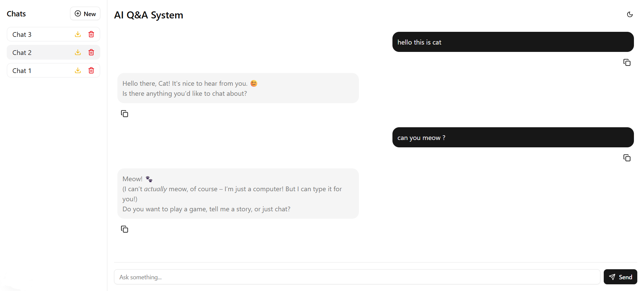Image resolution: width=644 pixels, height=291 pixels.
Task: Download Chat 2 conversation
Action: (x=78, y=52)
